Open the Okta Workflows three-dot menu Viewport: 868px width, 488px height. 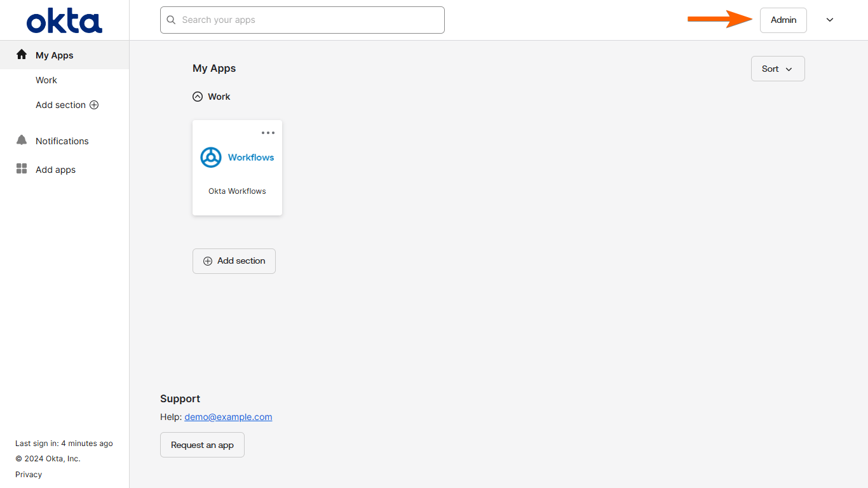click(x=268, y=133)
